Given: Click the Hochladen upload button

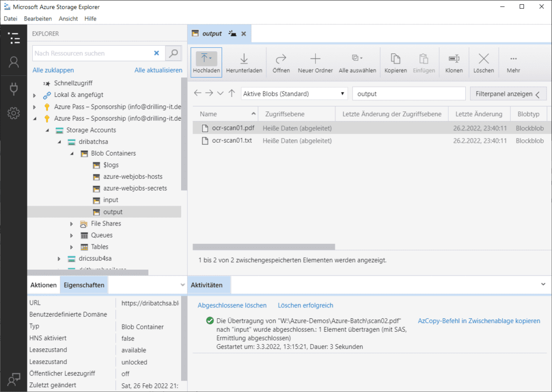Looking at the screenshot, I should tap(206, 62).
